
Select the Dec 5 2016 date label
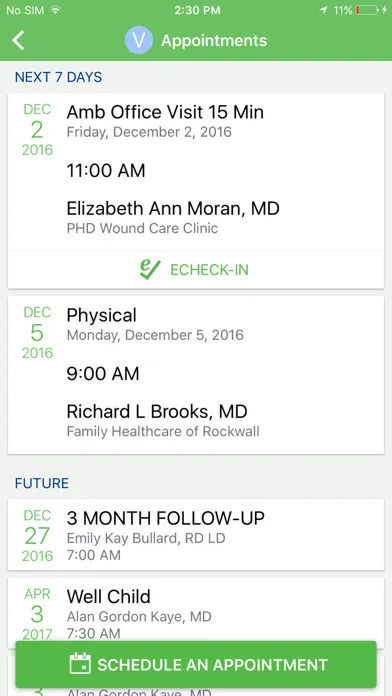click(37, 332)
